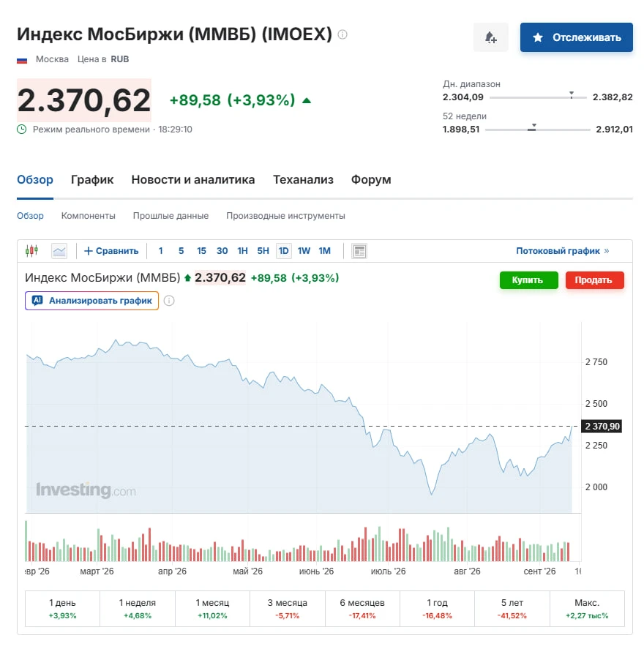The image size is (644, 649).
Task: Select the Обзор sub-navigation link
Action: [x=30, y=216]
